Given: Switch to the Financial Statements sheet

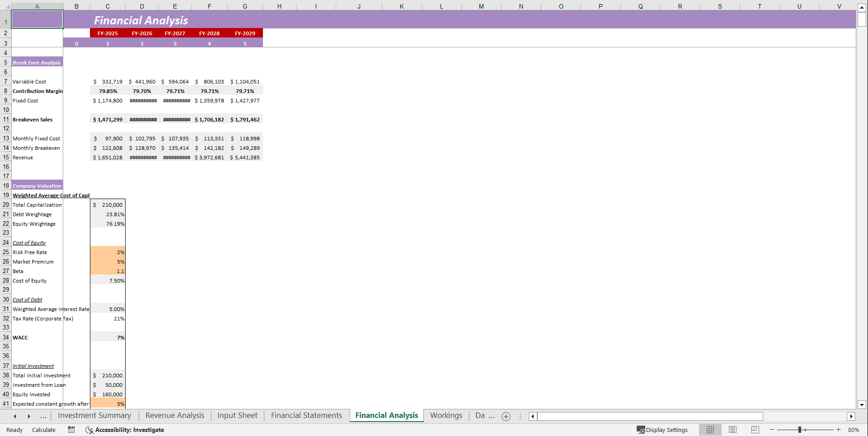Looking at the screenshot, I should (x=306, y=416).
